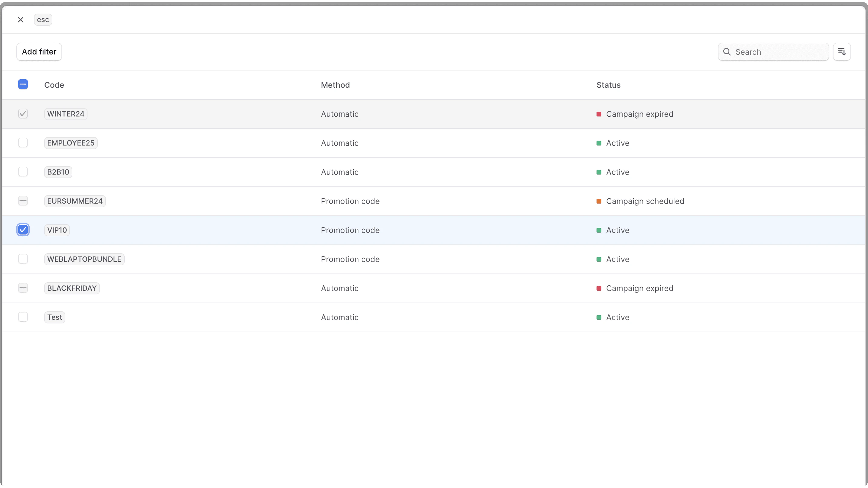Click the Status column header

click(608, 85)
